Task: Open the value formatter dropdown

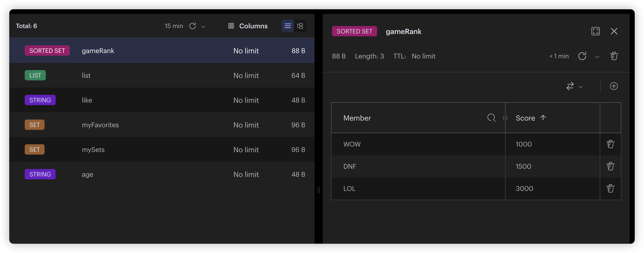Action: [574, 86]
